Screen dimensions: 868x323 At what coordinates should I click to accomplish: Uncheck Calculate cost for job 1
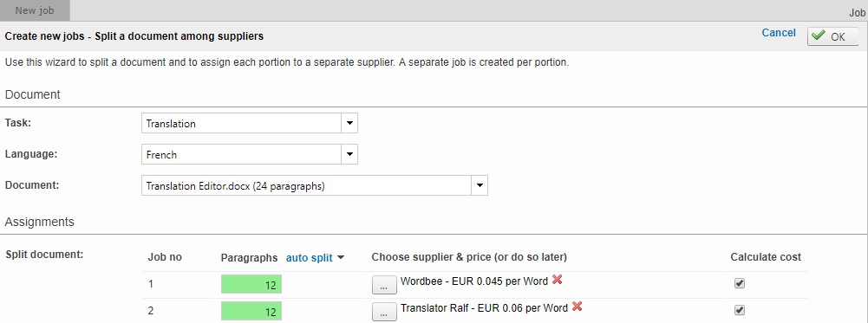pos(740,283)
